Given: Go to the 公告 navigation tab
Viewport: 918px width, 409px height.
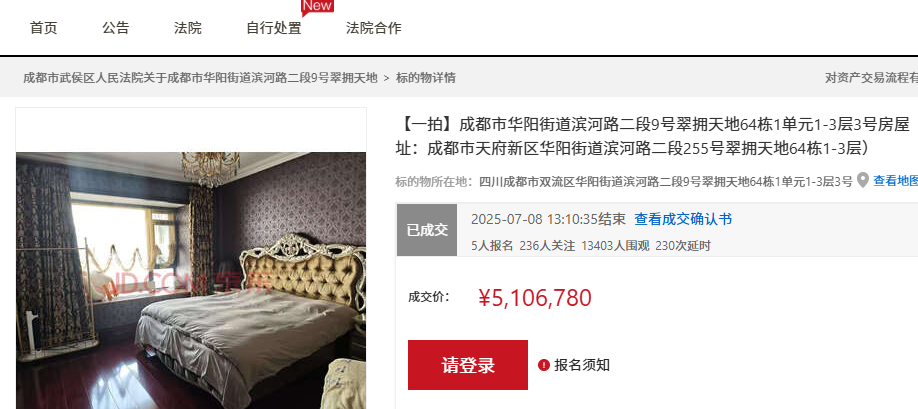Looking at the screenshot, I should pos(115,28).
